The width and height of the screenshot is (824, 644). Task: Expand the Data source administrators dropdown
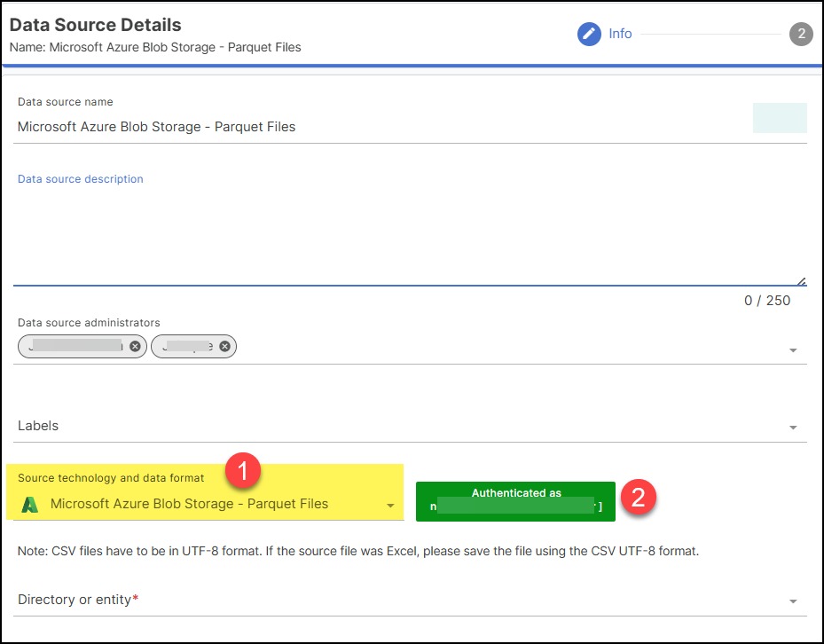click(792, 350)
